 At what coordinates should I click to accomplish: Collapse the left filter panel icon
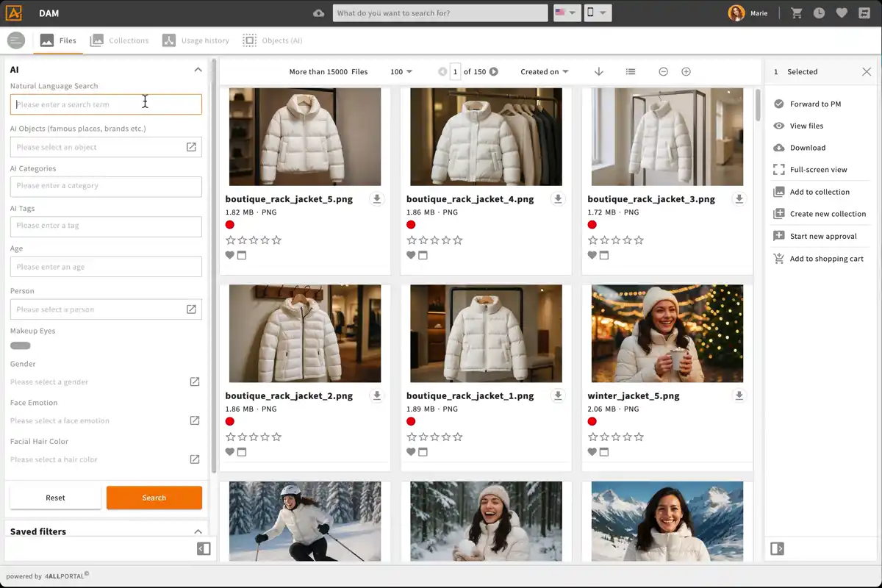pos(204,548)
